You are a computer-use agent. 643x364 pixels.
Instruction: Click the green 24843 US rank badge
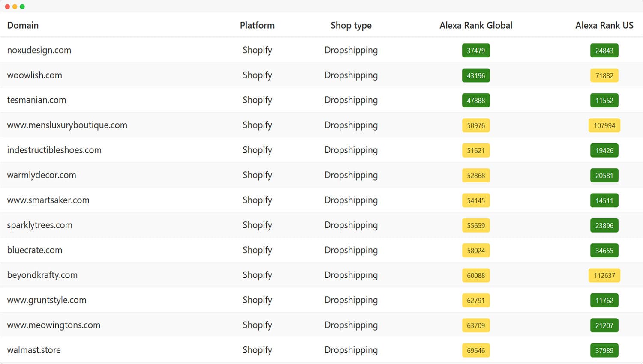(x=604, y=51)
